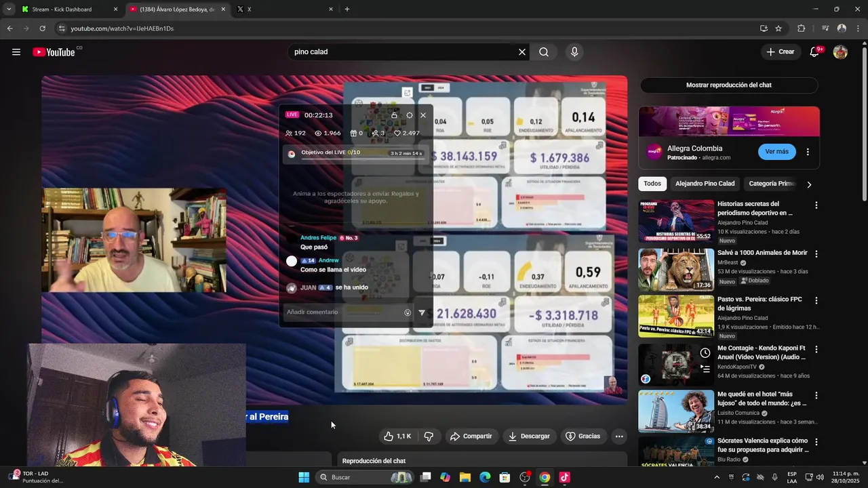Screen dimensions: 868x488
Task: Run search with the magnifier button
Action: point(544,52)
